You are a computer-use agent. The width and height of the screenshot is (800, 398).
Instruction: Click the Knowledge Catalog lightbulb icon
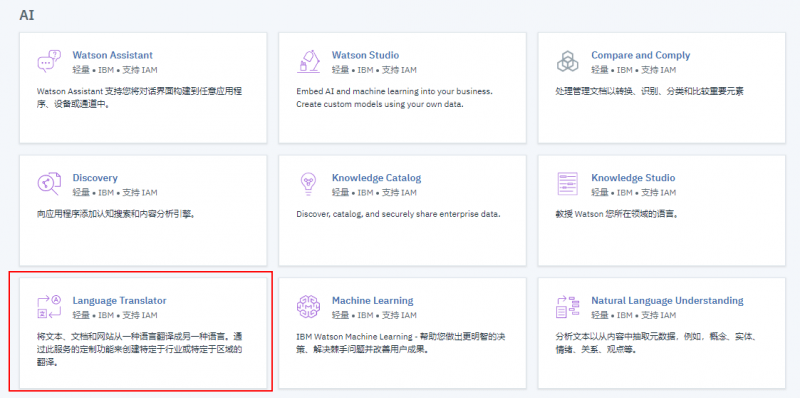[308, 184]
